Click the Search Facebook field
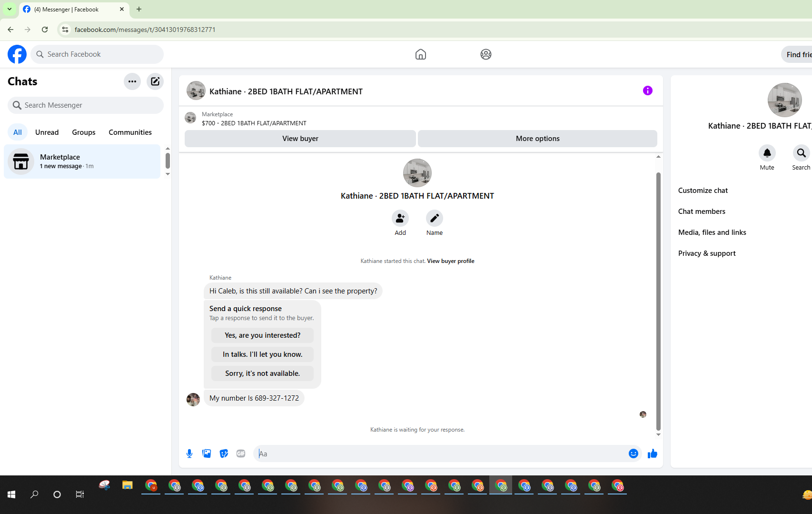 pos(97,54)
